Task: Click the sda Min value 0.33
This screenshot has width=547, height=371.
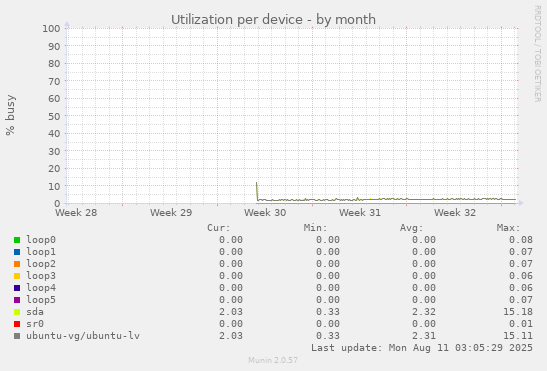Action: (x=328, y=312)
